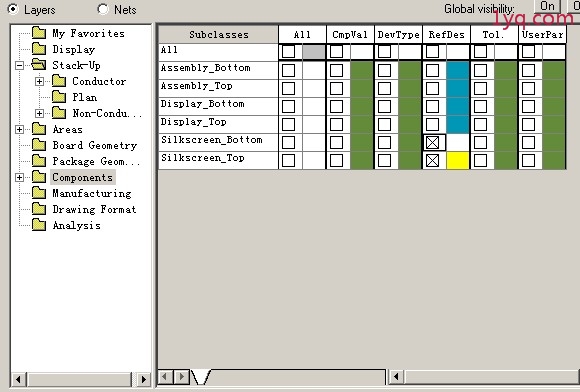Image resolution: width=580 pixels, height=392 pixels.
Task: Select the Nets radio button
Action: click(x=102, y=9)
